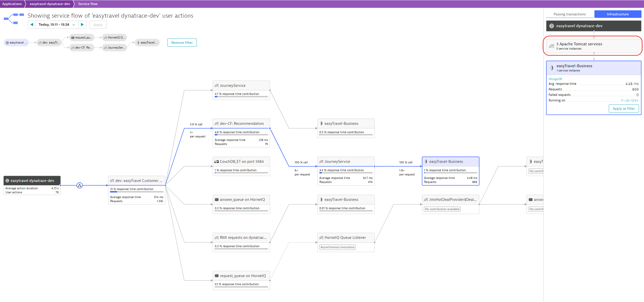
Task: Click Tomcat icon on 4.4 % JourneyService node
Action: coord(321,162)
